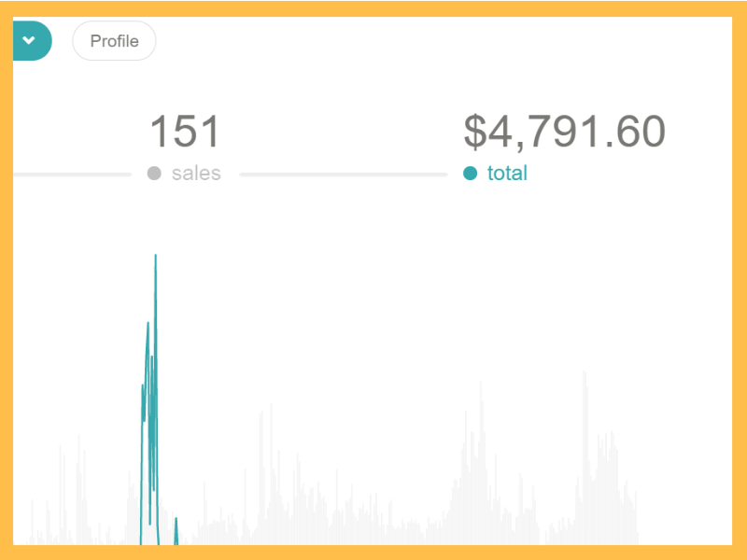The height and width of the screenshot is (560, 747).
Task: Click the total link label
Action: pyautogui.click(x=508, y=173)
